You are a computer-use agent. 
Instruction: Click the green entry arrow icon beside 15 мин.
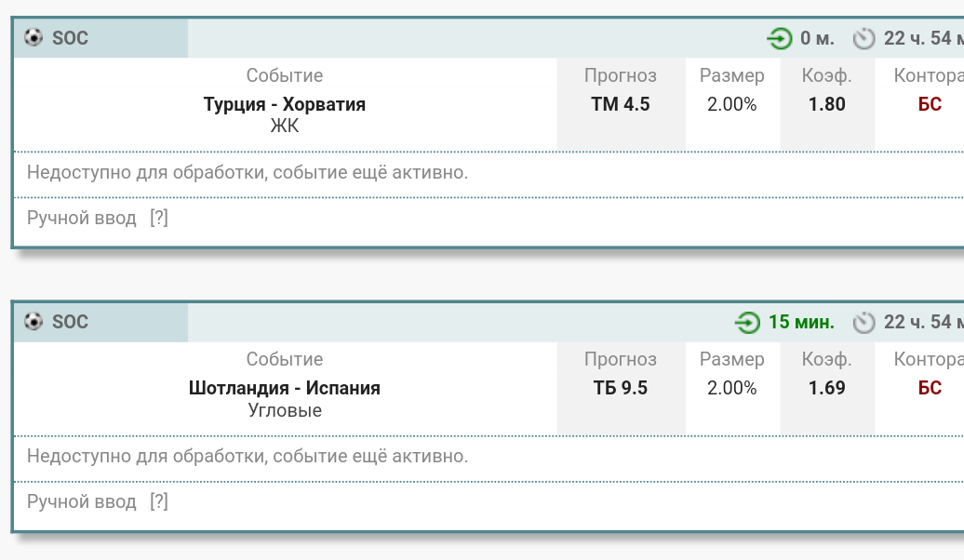pyautogui.click(x=746, y=323)
